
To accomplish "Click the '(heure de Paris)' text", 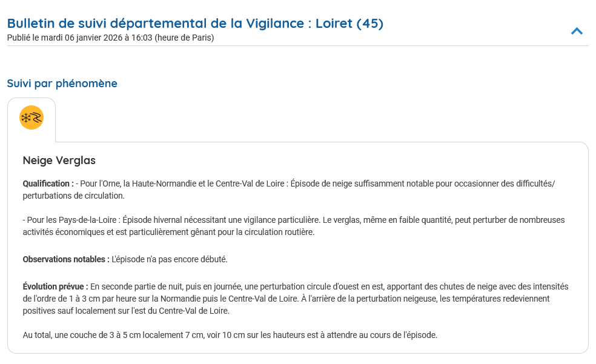I will click(184, 38).
